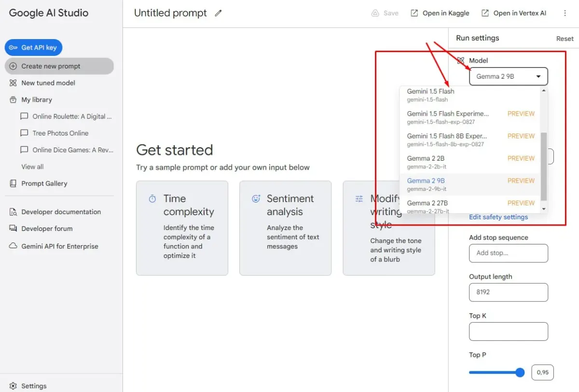The image size is (579, 392).
Task: Click Open in Vertex AI
Action: (513, 14)
